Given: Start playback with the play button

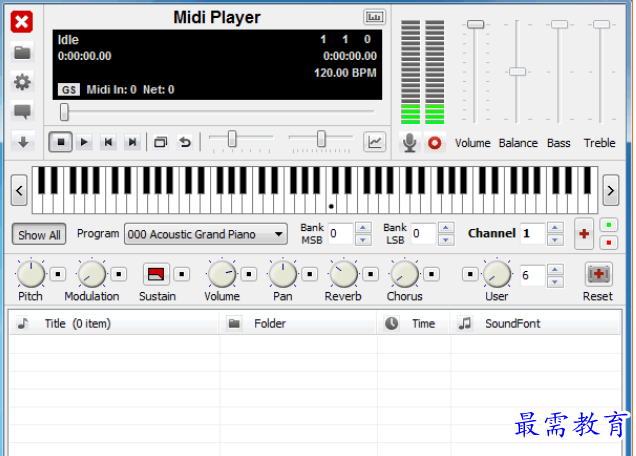Looking at the screenshot, I should click(84, 142).
